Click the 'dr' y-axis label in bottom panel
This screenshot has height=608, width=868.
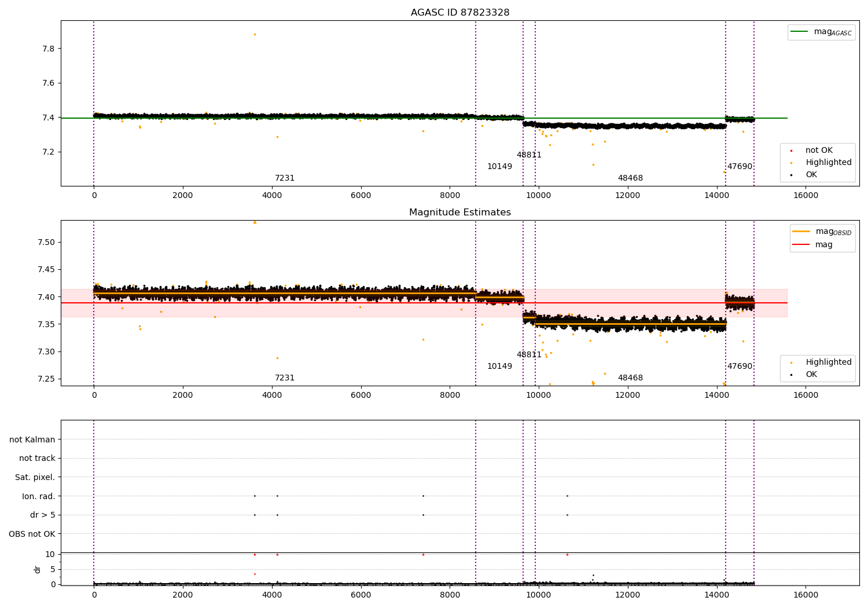(x=37, y=569)
